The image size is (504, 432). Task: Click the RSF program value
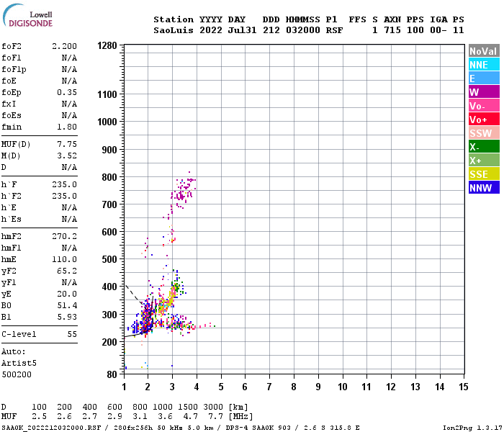pos(334,30)
